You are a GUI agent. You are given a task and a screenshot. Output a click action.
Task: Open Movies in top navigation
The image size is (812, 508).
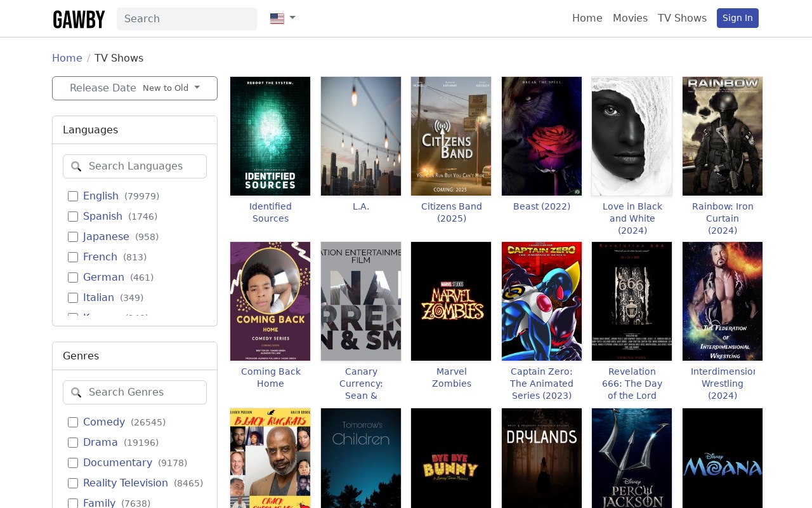tap(630, 18)
